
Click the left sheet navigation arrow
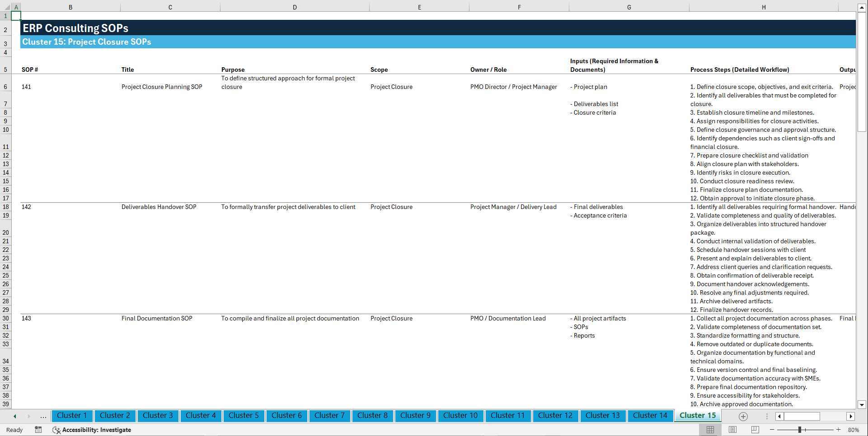(14, 416)
